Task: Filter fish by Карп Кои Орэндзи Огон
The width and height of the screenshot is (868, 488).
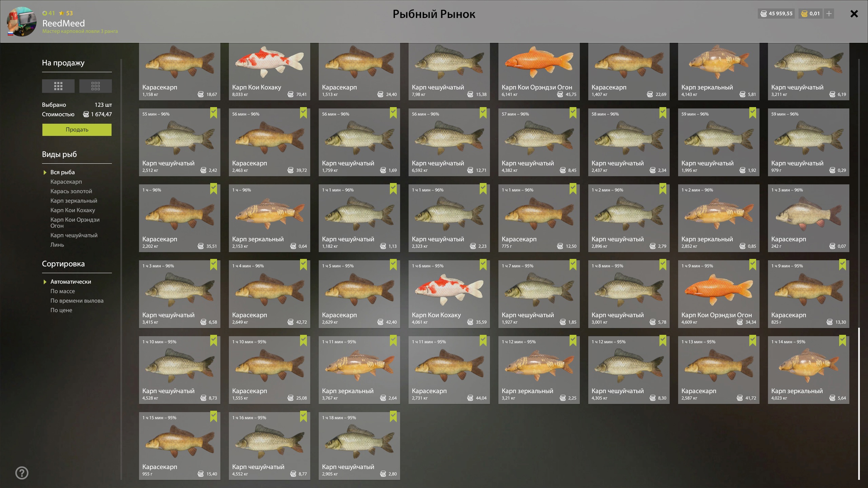Action: click(x=75, y=223)
